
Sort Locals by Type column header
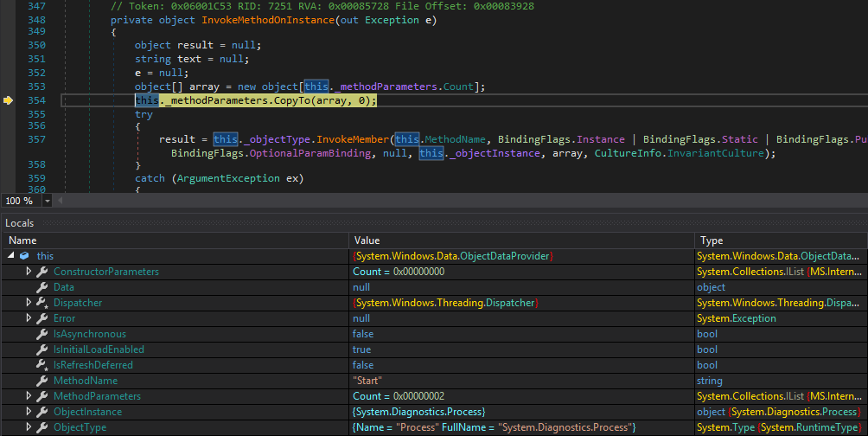point(781,240)
